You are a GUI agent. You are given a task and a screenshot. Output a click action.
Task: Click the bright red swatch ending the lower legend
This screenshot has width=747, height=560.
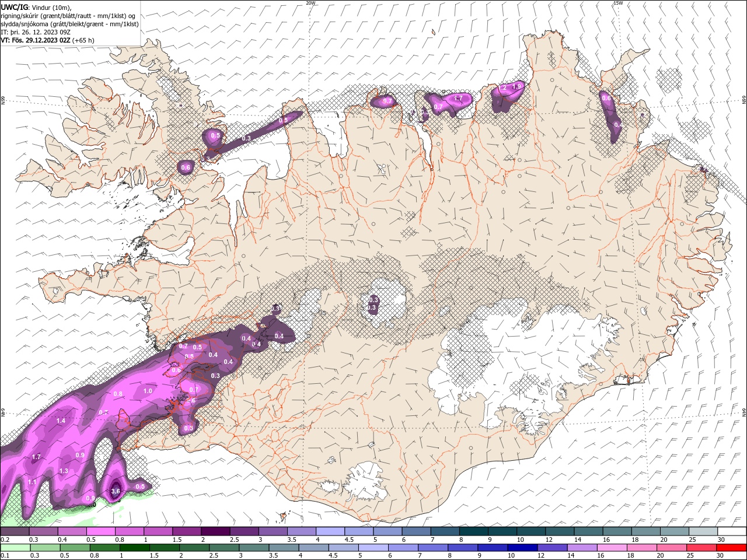[x=732, y=548]
